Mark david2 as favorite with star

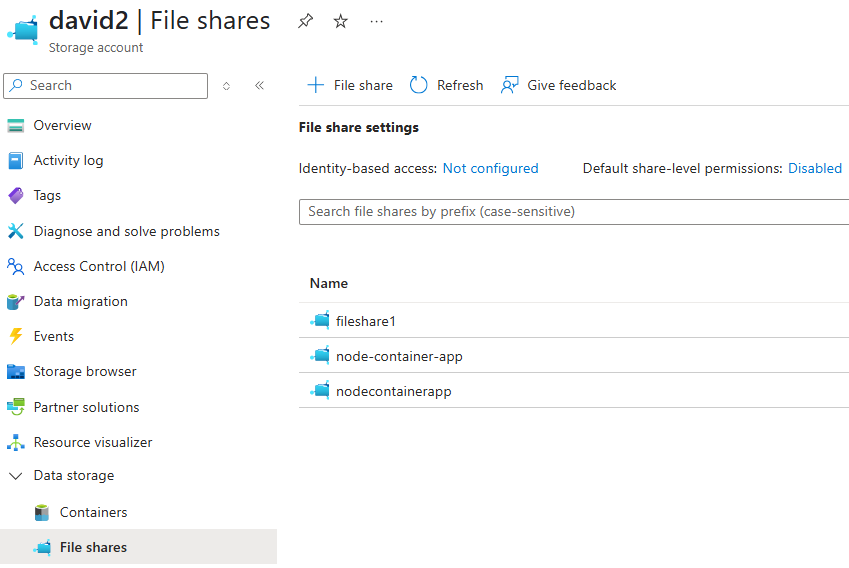341,22
